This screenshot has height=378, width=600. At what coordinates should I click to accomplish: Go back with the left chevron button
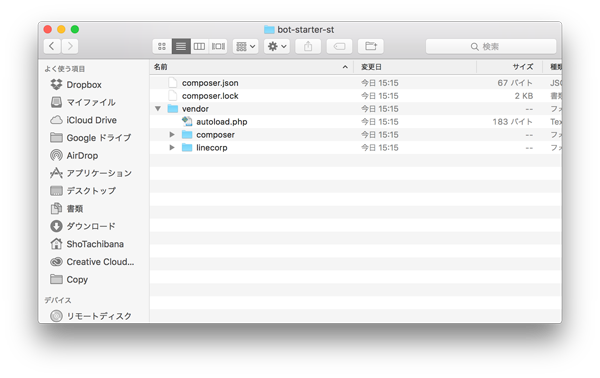52,46
